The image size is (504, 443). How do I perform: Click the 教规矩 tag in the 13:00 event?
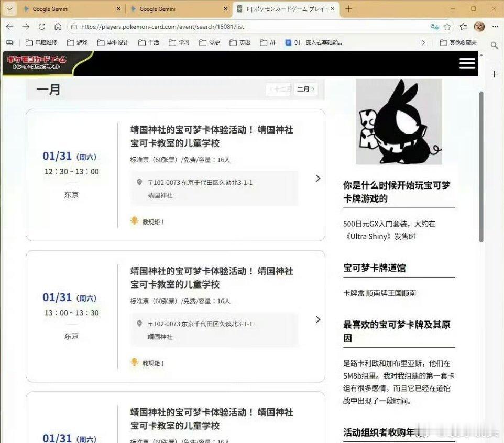click(x=148, y=363)
